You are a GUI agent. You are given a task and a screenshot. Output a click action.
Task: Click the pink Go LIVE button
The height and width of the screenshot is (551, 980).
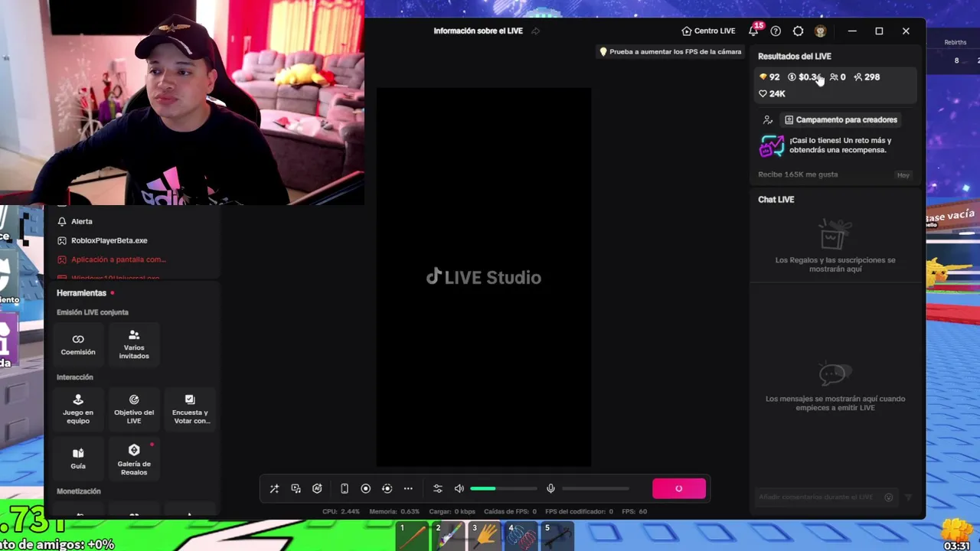pos(679,488)
